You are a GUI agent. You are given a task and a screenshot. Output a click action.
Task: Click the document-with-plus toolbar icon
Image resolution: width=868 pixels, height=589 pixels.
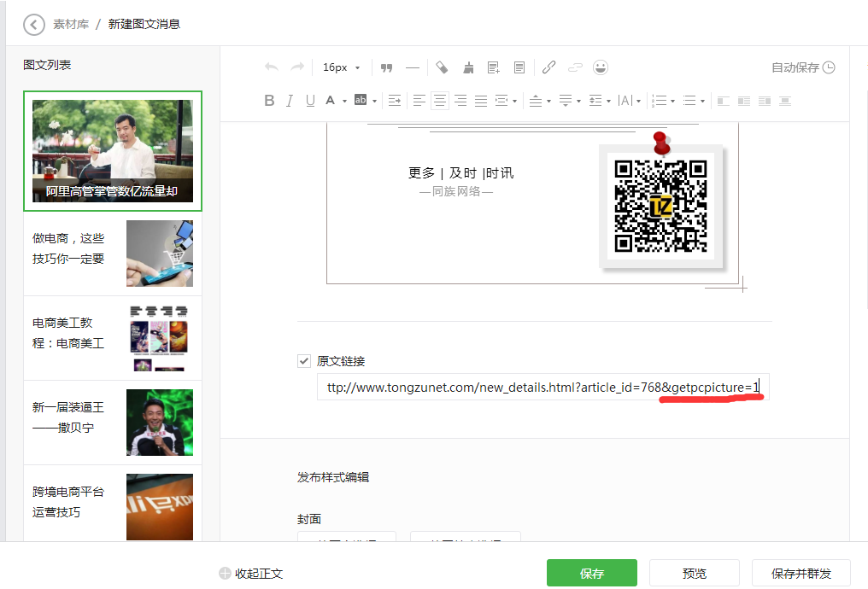(x=493, y=67)
